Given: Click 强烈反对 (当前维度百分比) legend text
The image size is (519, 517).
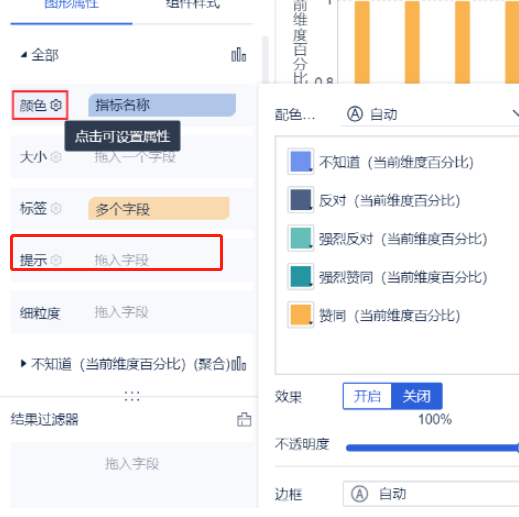Looking at the screenshot, I should [403, 239].
